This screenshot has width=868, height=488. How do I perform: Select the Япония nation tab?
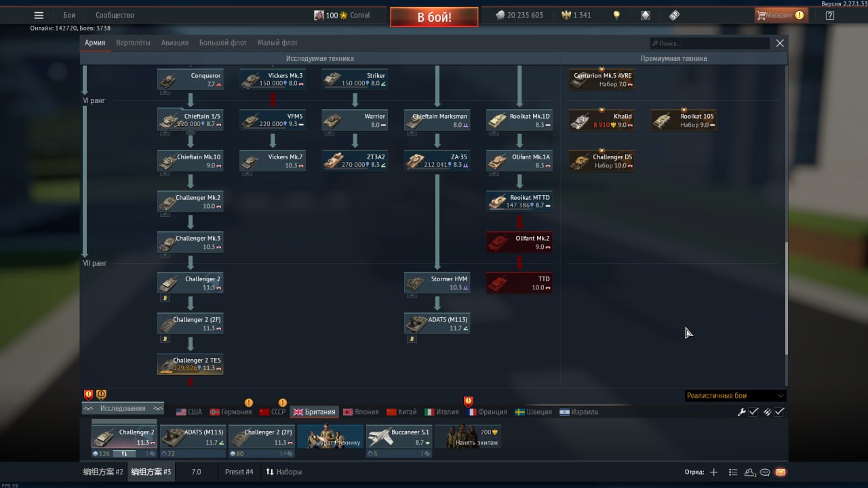coord(361,412)
